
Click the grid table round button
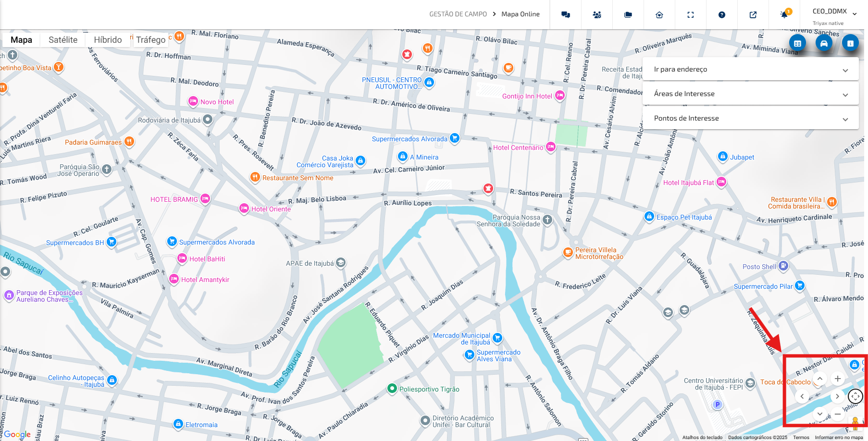tap(797, 43)
